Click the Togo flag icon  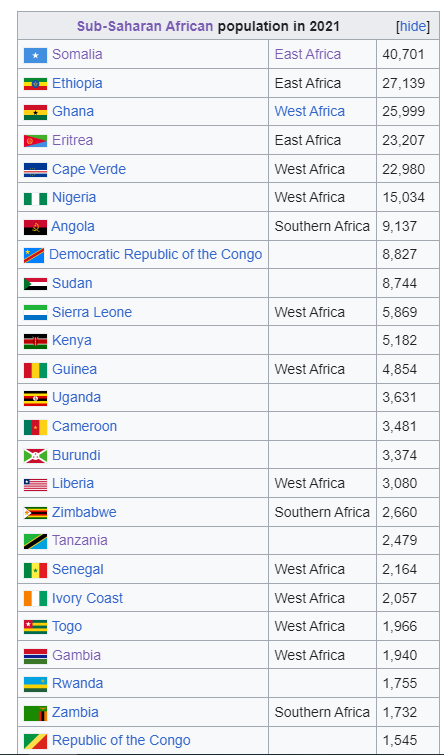[x=36, y=626]
